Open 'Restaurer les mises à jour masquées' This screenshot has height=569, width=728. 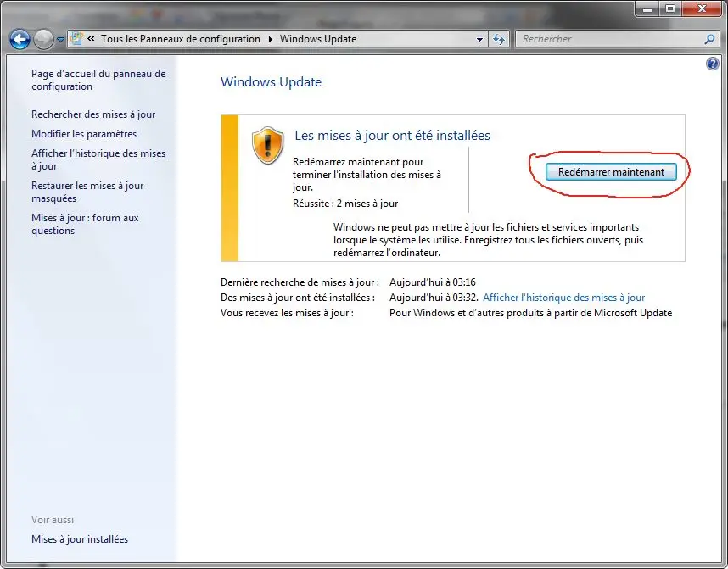tap(87, 192)
